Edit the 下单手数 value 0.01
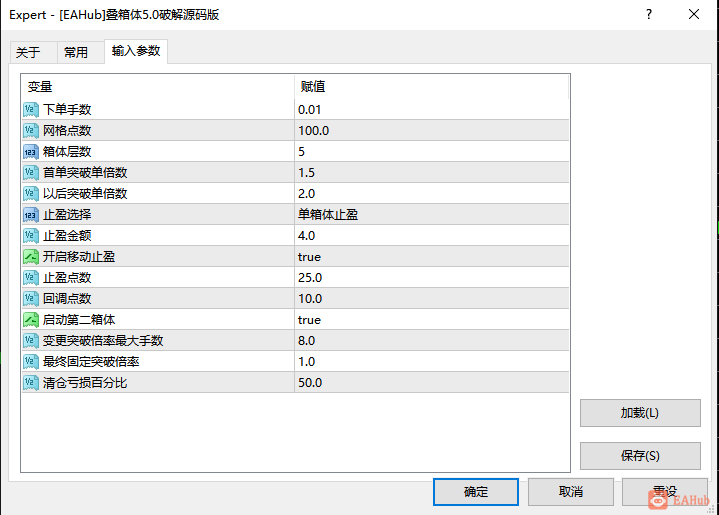Viewport: 719px width, 515px height. coord(431,110)
